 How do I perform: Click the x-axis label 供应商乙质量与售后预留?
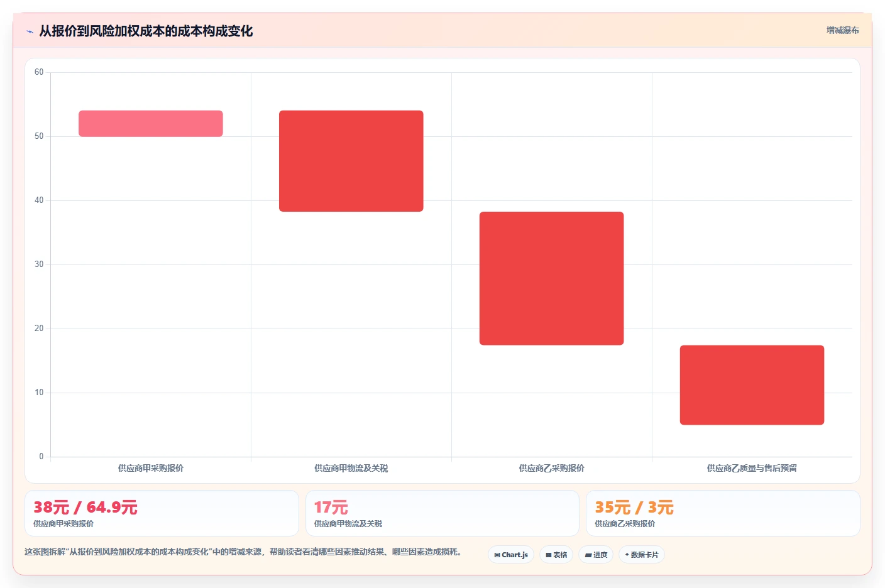coord(752,468)
